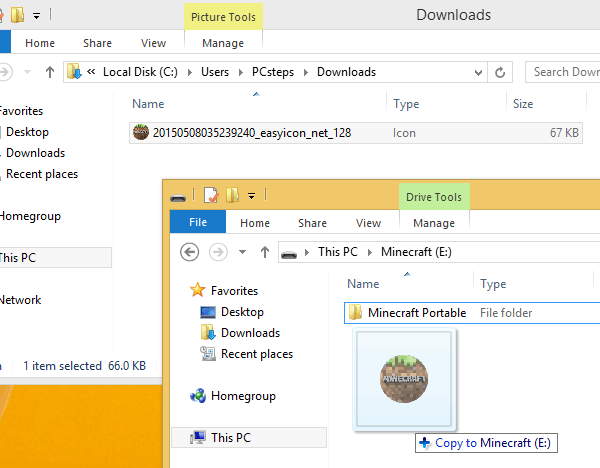Viewport: 600px width, 468px height.
Task: Expand the arrow after the PCsteps breadcrumb
Action: pos(305,72)
